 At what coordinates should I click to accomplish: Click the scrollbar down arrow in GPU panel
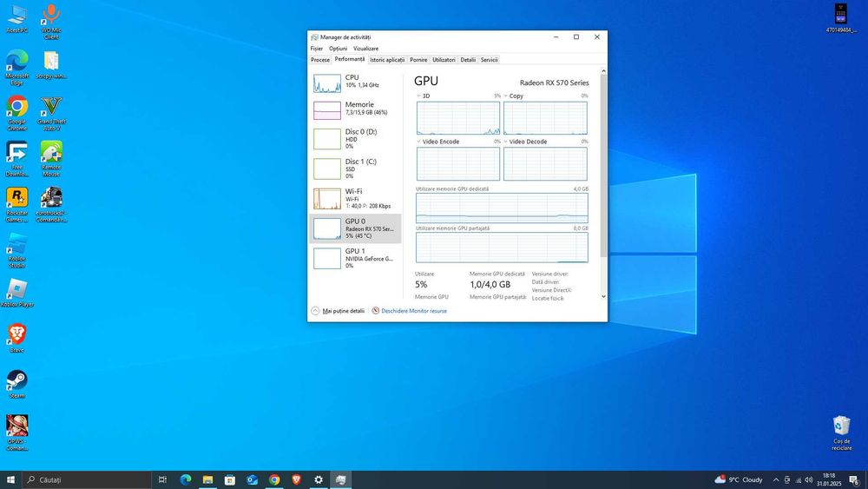(x=603, y=296)
